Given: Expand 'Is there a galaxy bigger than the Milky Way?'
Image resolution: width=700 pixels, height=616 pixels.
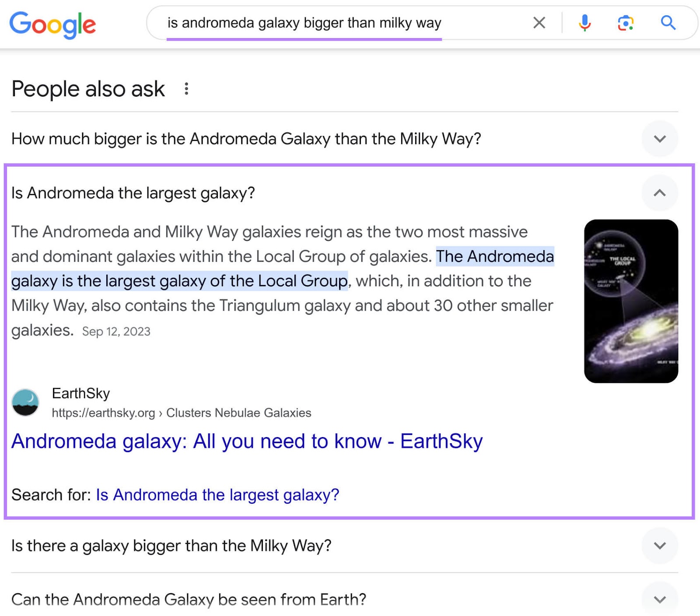Looking at the screenshot, I should (x=660, y=546).
